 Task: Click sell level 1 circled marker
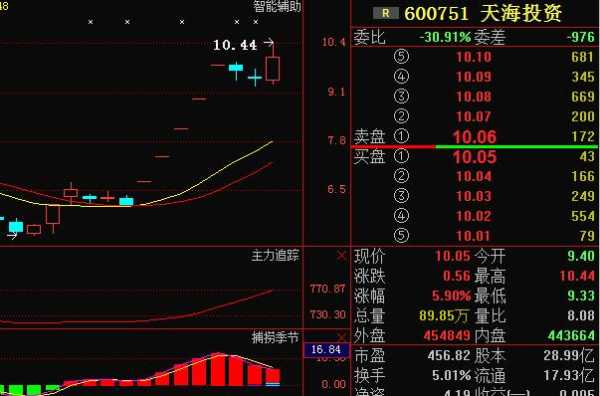[401, 136]
